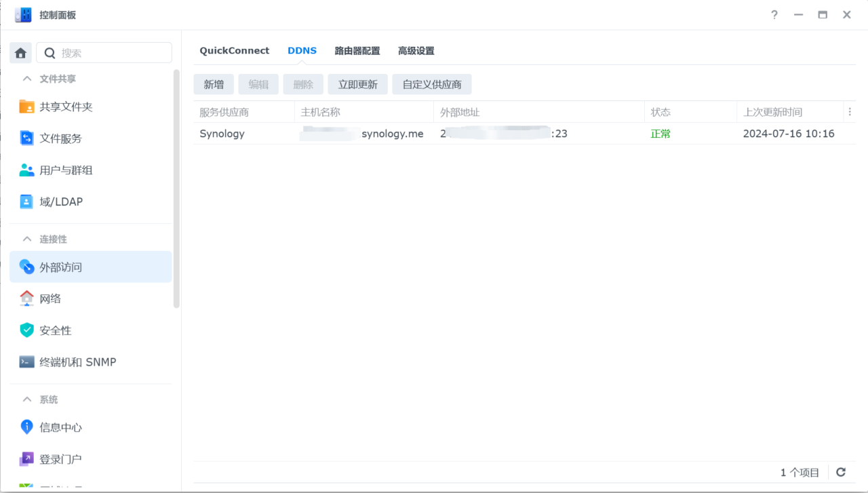Open Shared Folder icon in sidebar

pyautogui.click(x=26, y=106)
